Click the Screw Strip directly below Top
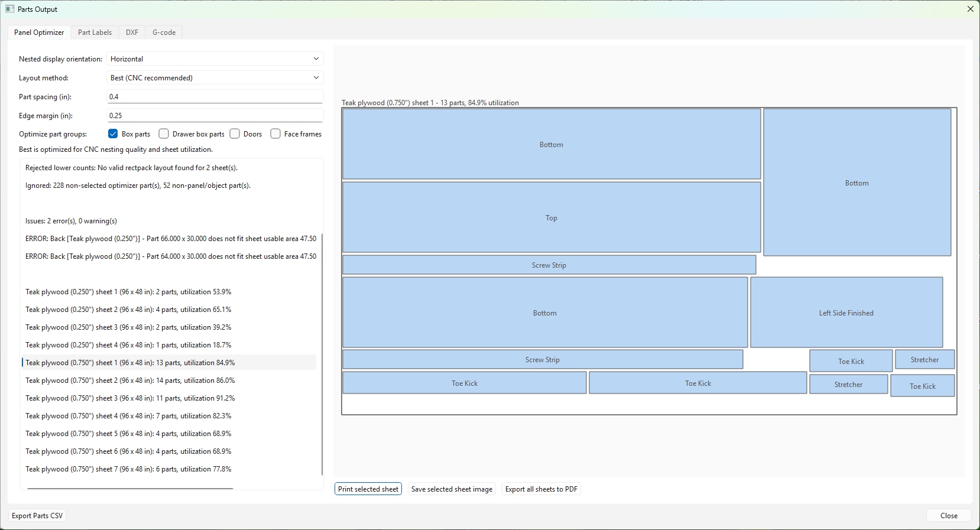The width and height of the screenshot is (980, 530). [x=549, y=265]
